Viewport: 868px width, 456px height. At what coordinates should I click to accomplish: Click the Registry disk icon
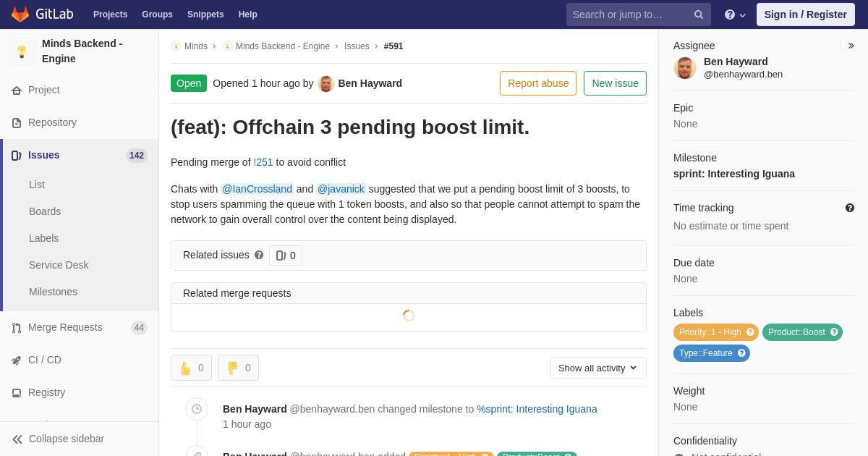17,393
